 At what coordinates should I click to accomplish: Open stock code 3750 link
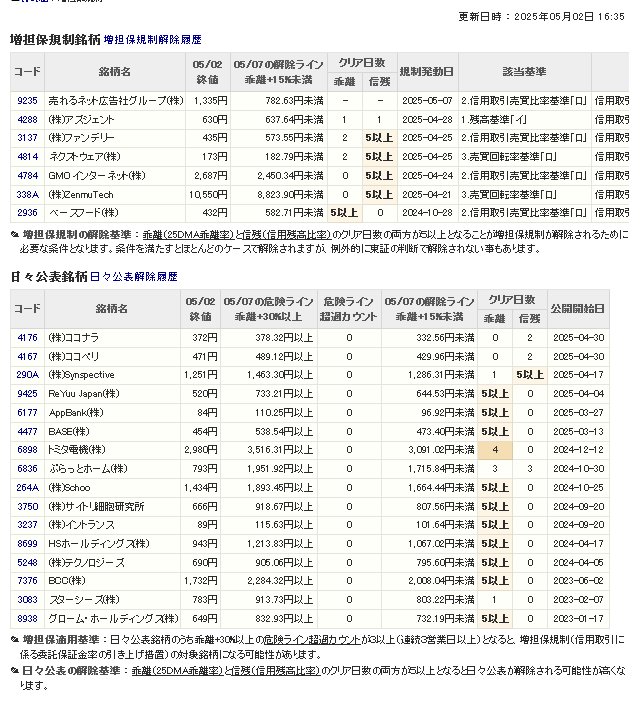[x=27, y=507]
